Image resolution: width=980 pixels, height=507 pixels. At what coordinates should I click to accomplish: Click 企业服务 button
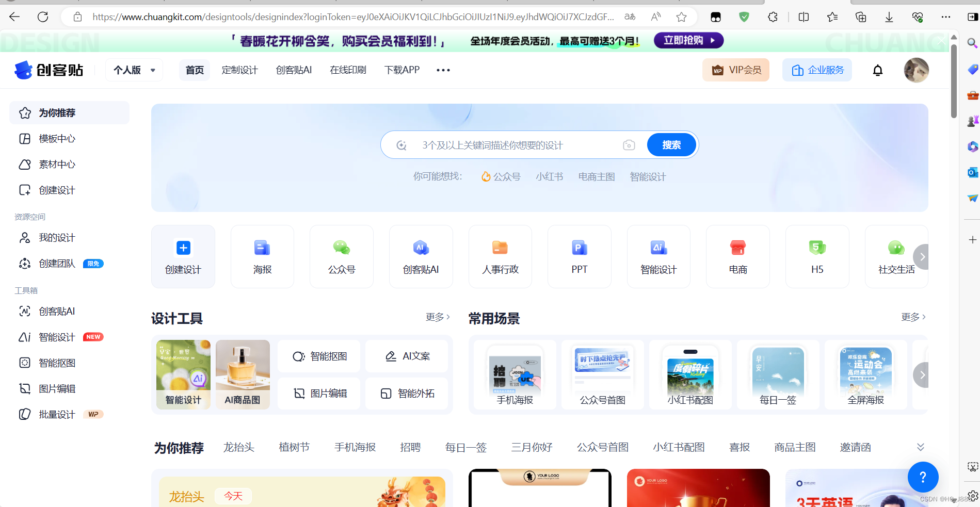(x=817, y=70)
